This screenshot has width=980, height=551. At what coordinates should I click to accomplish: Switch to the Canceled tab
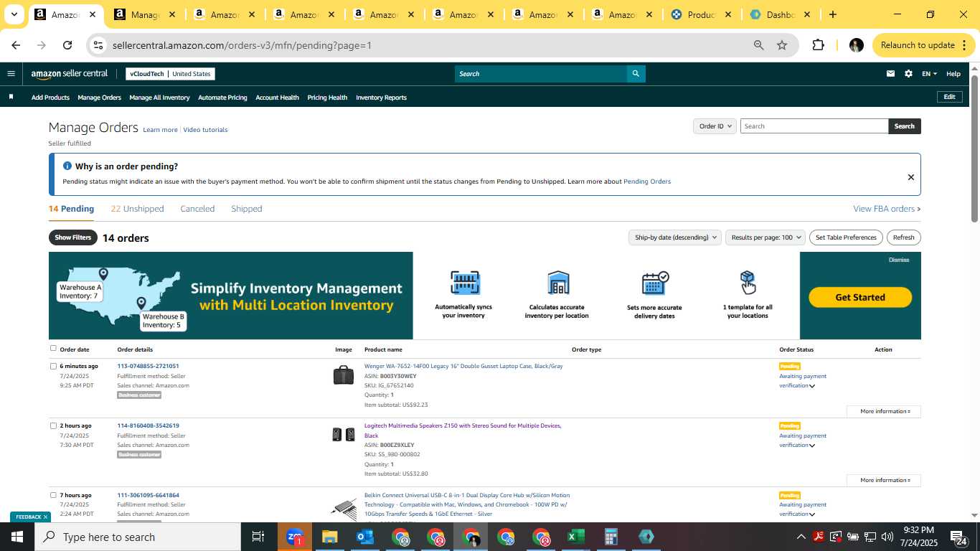(x=197, y=209)
